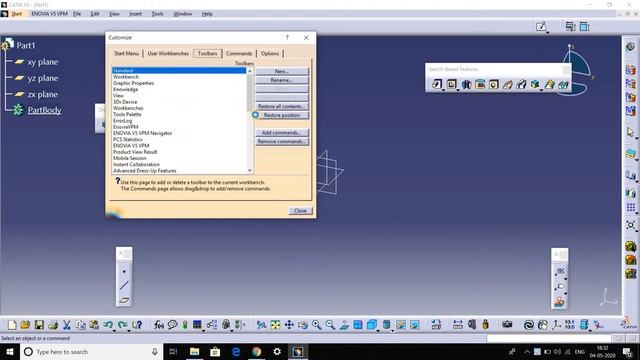The height and width of the screenshot is (360, 640).
Task: Expand the Select arrow tool dropdown
Action: (636, 138)
